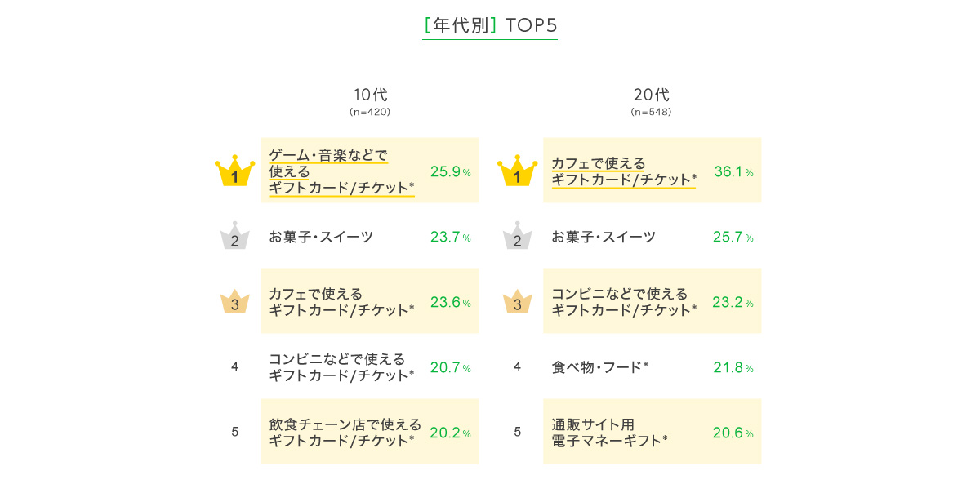
Task: Click the gold crown icon under 10代
Action: click(x=234, y=172)
